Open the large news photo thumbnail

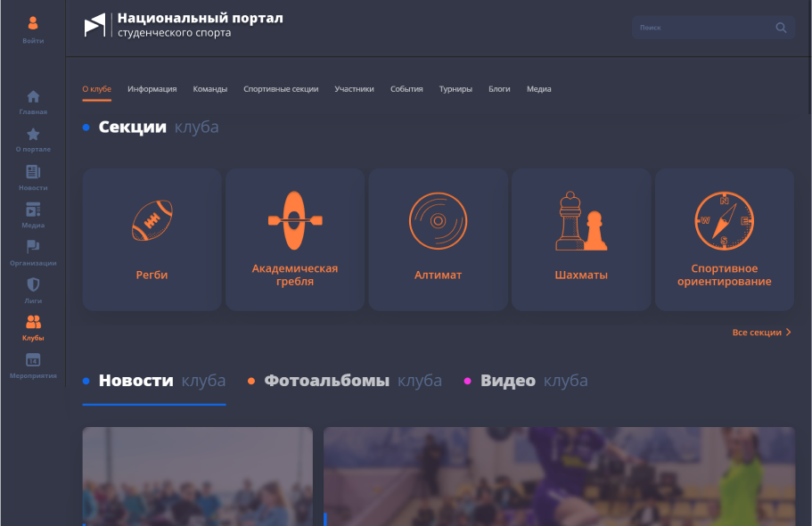[x=559, y=476]
